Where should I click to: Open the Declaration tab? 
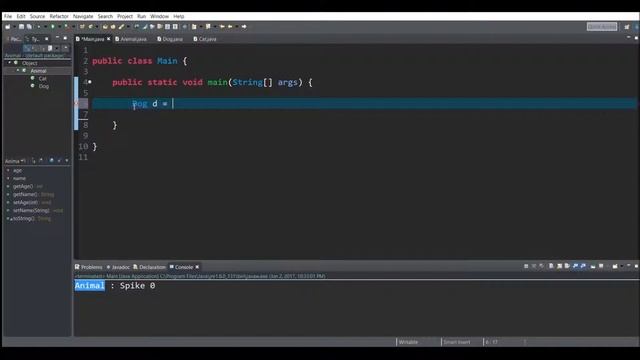pos(149,267)
